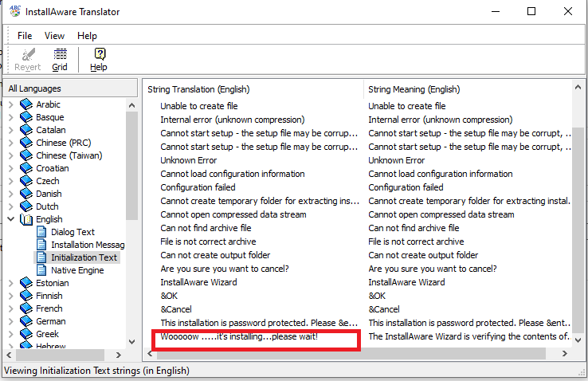Click the All Languages panel header

coord(70,88)
